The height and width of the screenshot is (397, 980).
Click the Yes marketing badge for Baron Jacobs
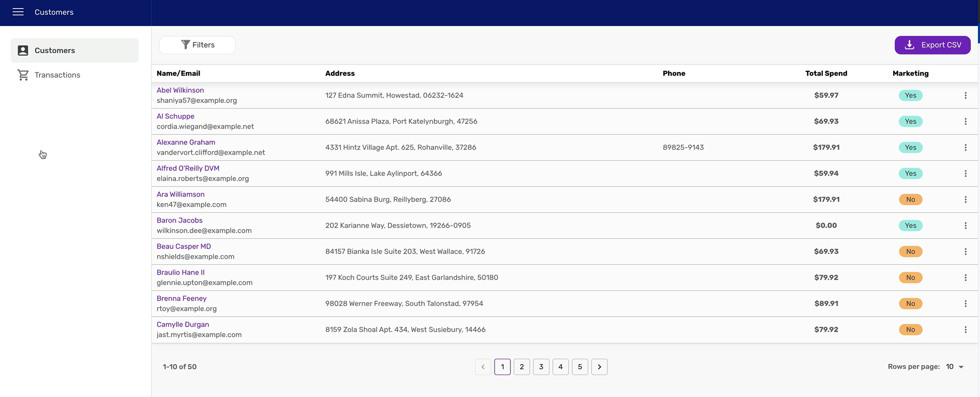coord(911,226)
